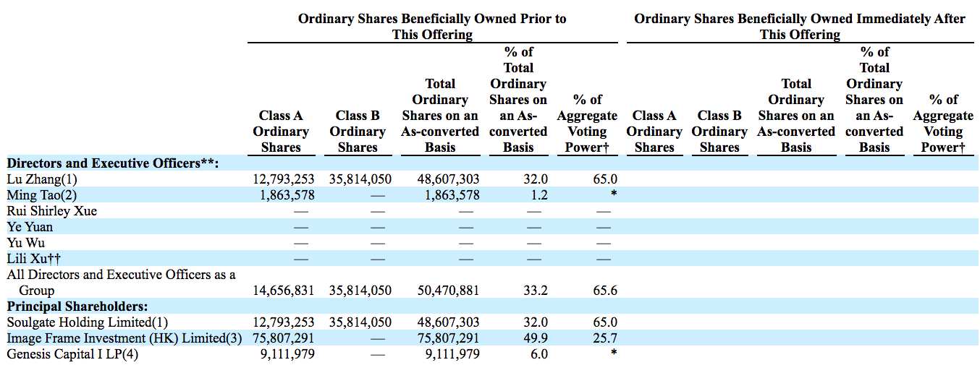Screen dimensions: 980x373
Task: Select Soulgate Holding's voting power 65.0
Action: [607, 322]
